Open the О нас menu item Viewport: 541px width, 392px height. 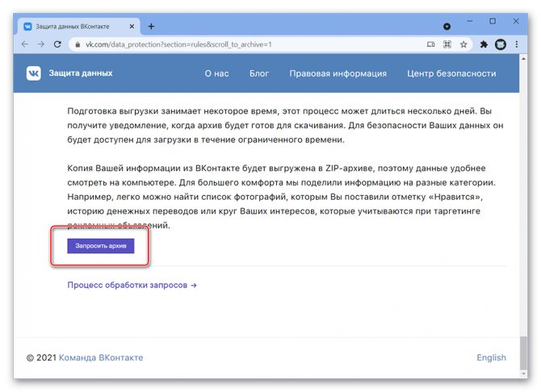tap(216, 73)
